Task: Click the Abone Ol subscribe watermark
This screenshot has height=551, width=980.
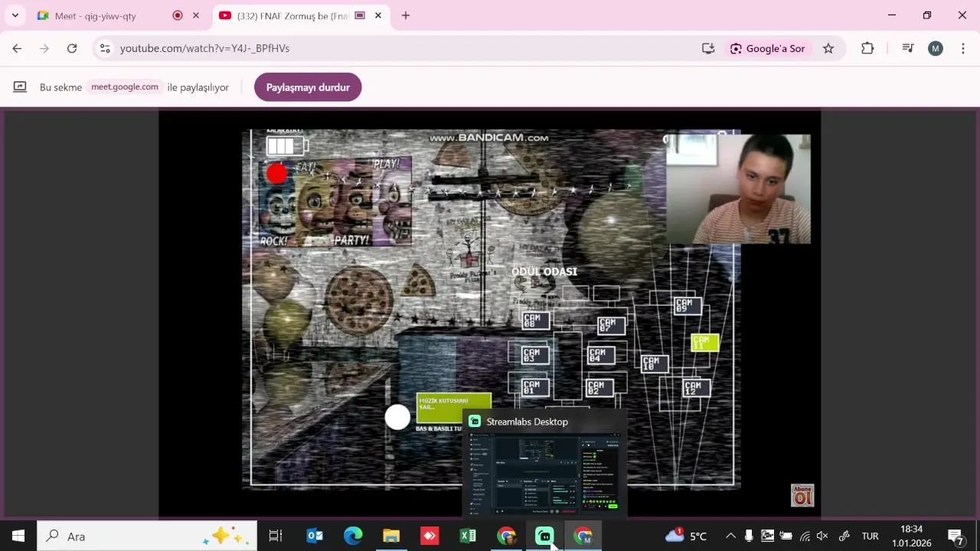Action: [802, 495]
